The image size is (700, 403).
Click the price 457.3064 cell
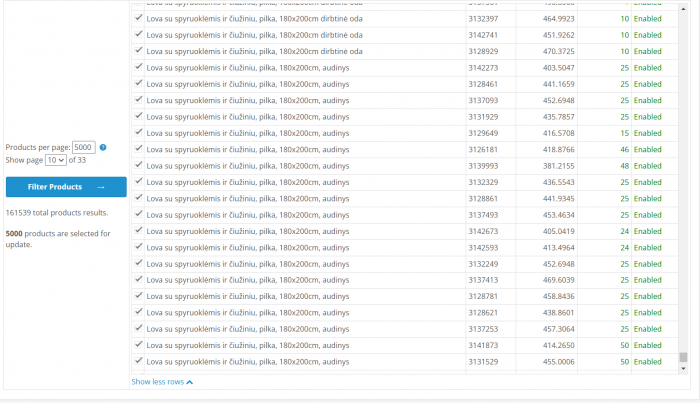[558, 329]
